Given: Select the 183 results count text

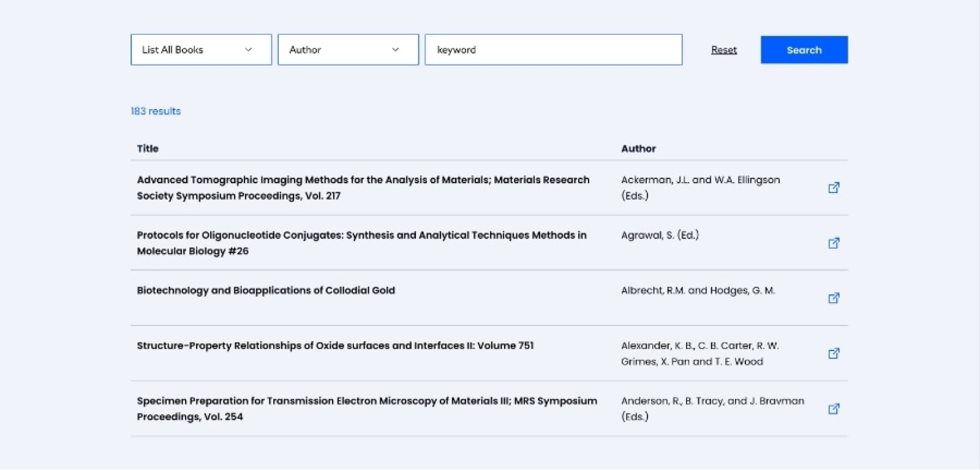Looking at the screenshot, I should 156,111.
